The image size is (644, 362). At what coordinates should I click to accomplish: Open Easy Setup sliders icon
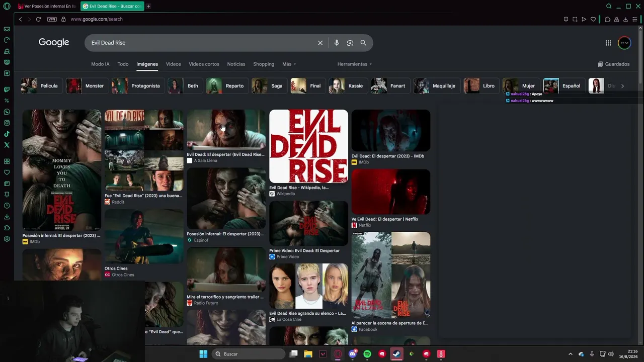coord(635,19)
